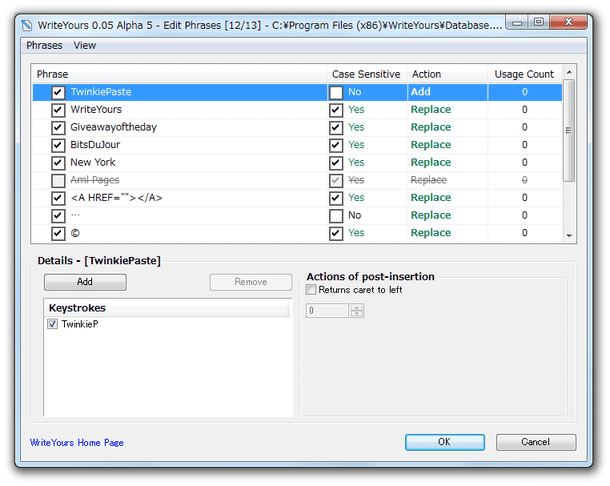Sort by the Usage Count column header

(524, 74)
